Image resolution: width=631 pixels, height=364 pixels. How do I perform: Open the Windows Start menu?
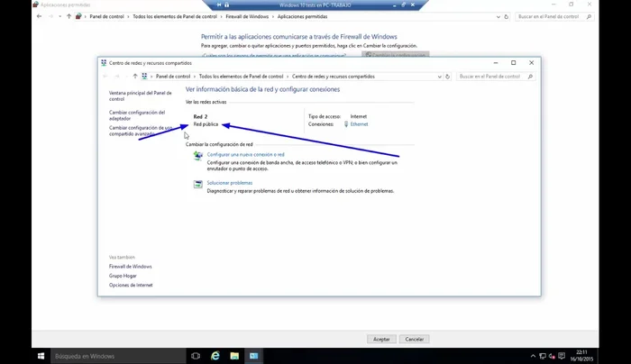click(x=41, y=356)
